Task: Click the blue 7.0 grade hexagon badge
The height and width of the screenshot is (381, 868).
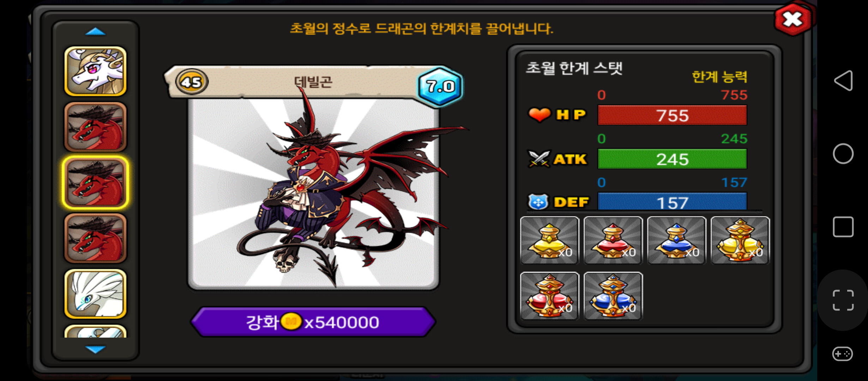Action: 440,86
